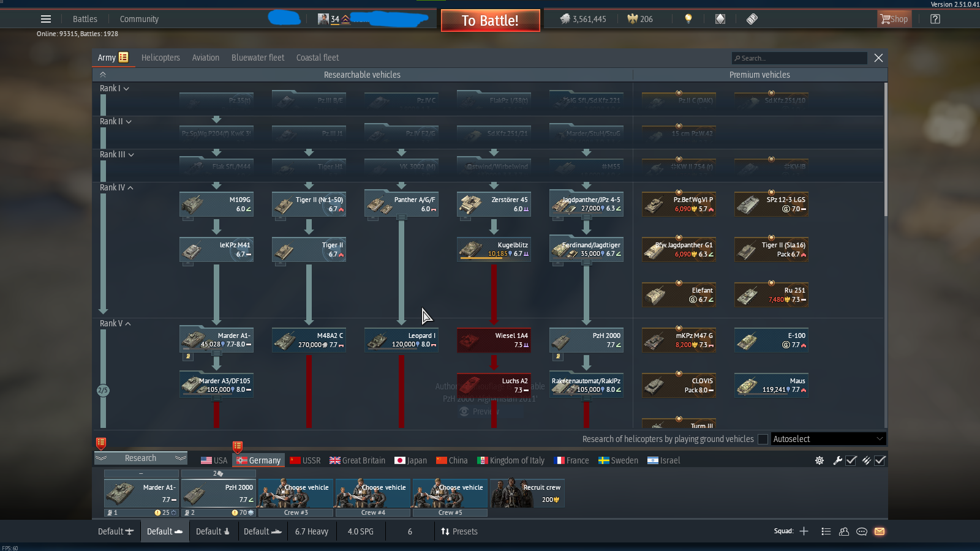Image resolution: width=980 pixels, height=551 pixels.
Task: Select the Sweden nation tab
Action: click(618, 460)
